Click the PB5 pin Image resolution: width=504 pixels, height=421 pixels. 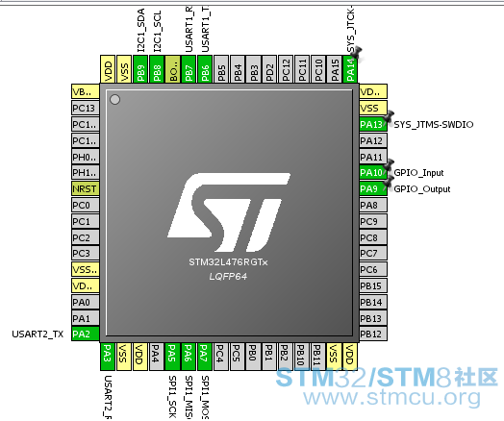pos(221,69)
